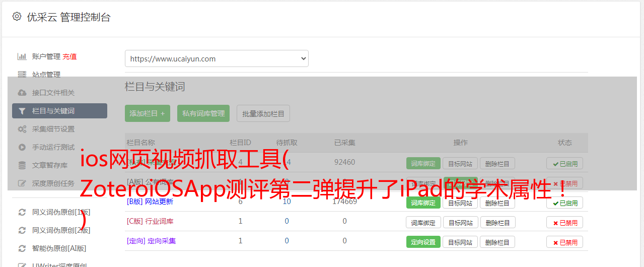Toggle 已启用 status for [B版] 网站更新
The width and height of the screenshot is (644, 267).
pyautogui.click(x=565, y=203)
